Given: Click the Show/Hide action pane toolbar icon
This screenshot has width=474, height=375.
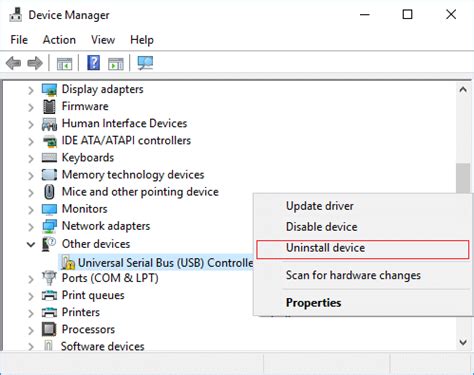Looking at the screenshot, I should 116,63.
